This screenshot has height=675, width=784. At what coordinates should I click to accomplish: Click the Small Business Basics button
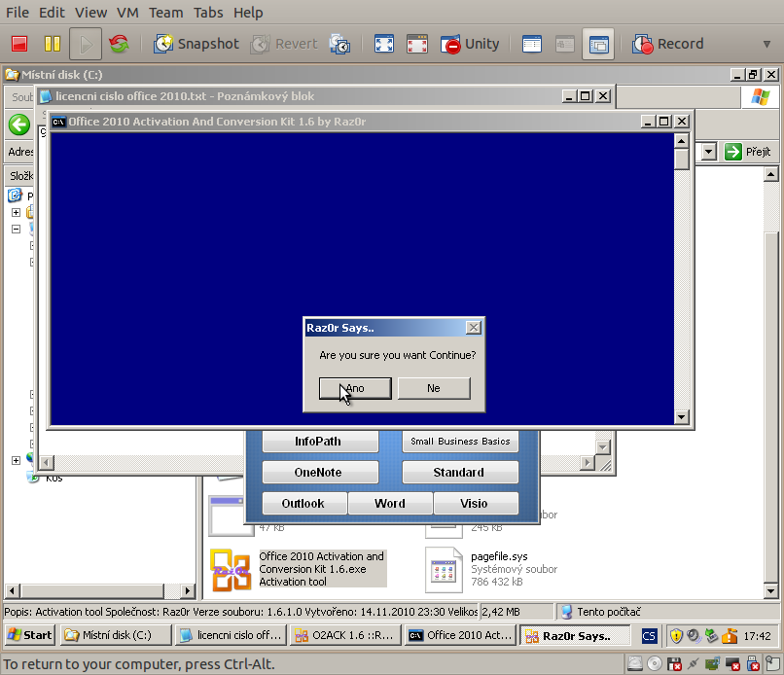click(460, 441)
